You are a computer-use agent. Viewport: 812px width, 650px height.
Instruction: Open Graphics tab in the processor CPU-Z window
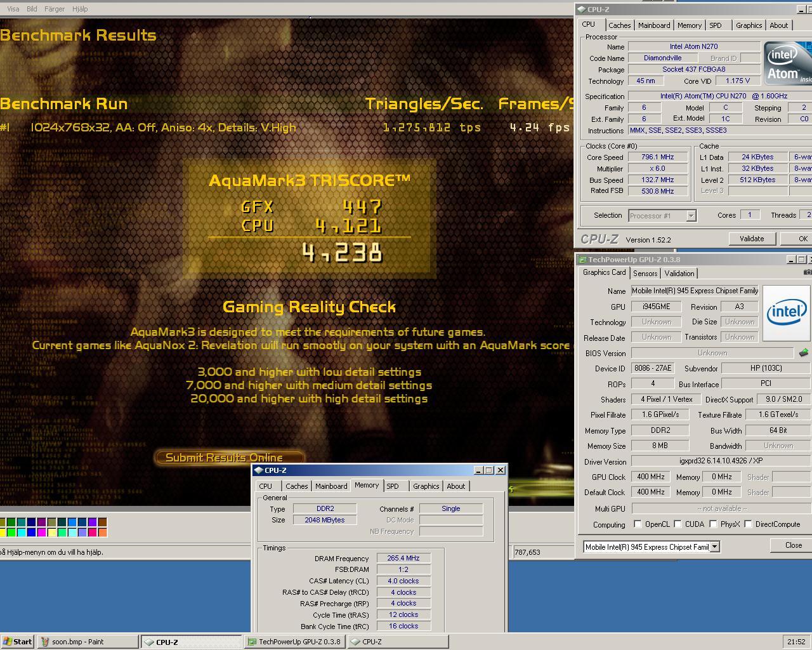(x=749, y=25)
